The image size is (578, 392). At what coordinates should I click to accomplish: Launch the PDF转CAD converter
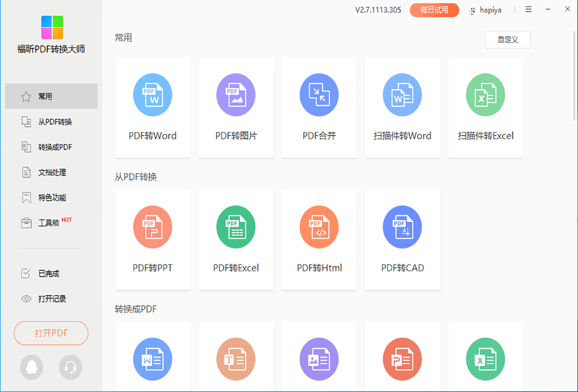(403, 240)
